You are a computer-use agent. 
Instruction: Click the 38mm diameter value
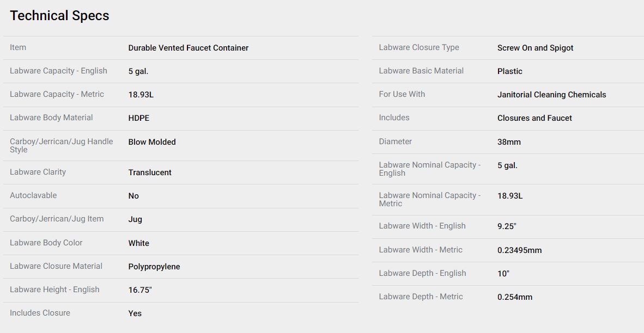[509, 142]
